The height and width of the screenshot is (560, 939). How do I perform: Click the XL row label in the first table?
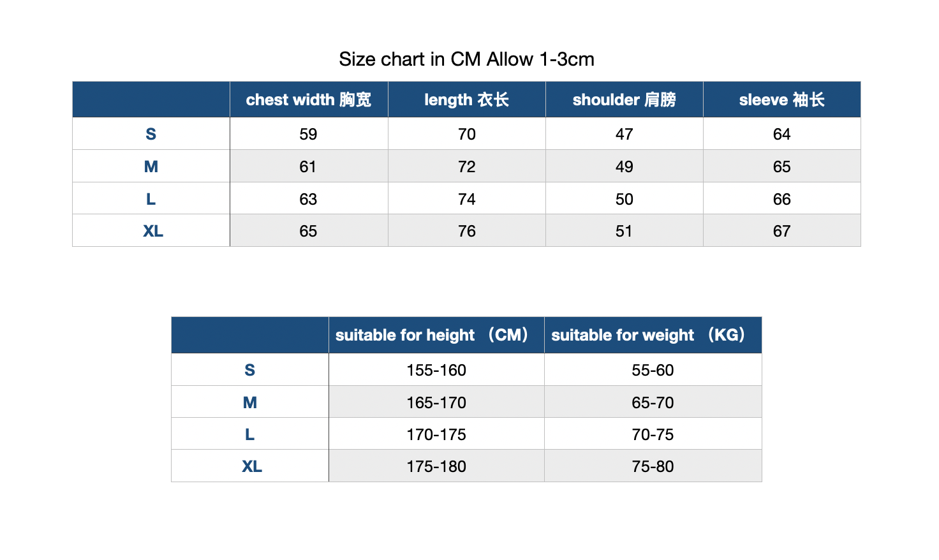pyautogui.click(x=153, y=231)
